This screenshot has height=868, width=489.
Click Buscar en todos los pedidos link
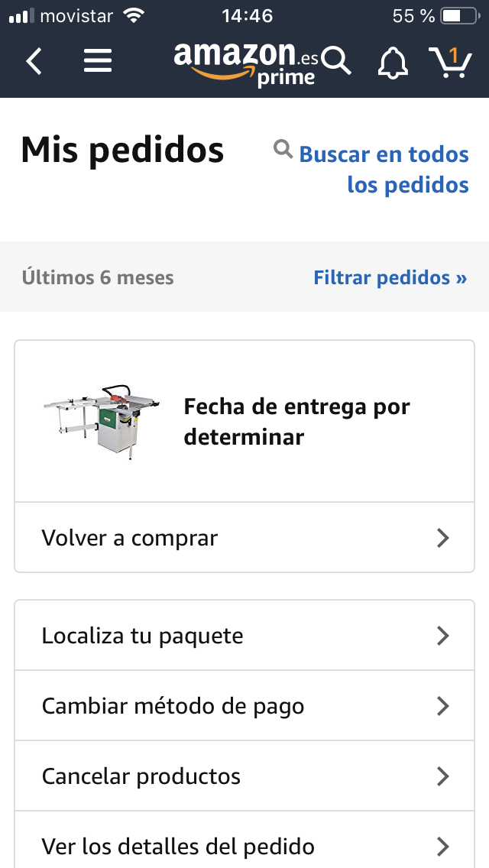click(x=384, y=170)
